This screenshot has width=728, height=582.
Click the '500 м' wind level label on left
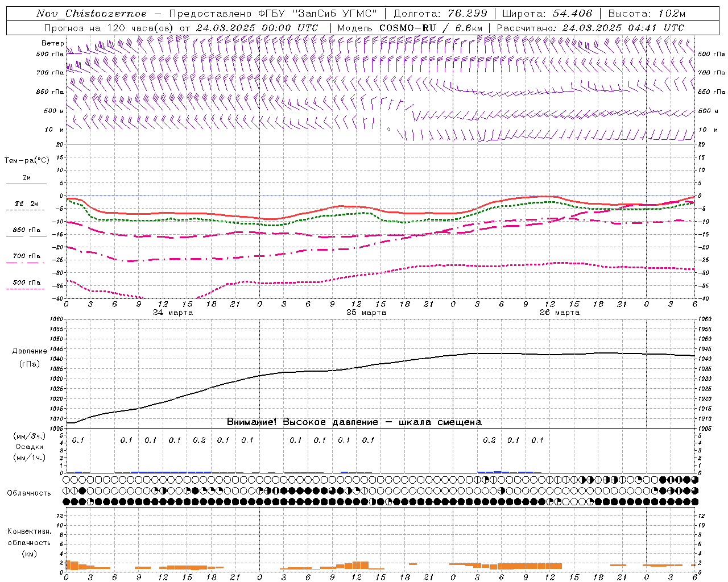coord(55,111)
